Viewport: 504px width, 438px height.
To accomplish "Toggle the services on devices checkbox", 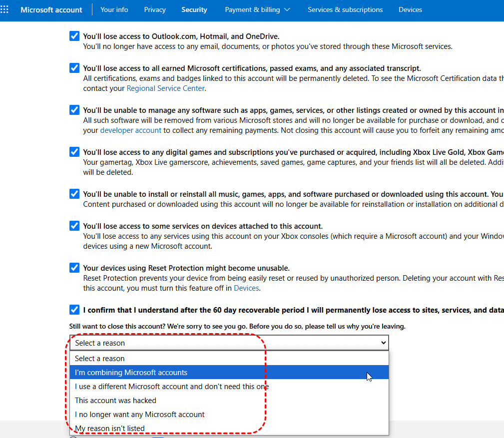I will pos(74,226).
